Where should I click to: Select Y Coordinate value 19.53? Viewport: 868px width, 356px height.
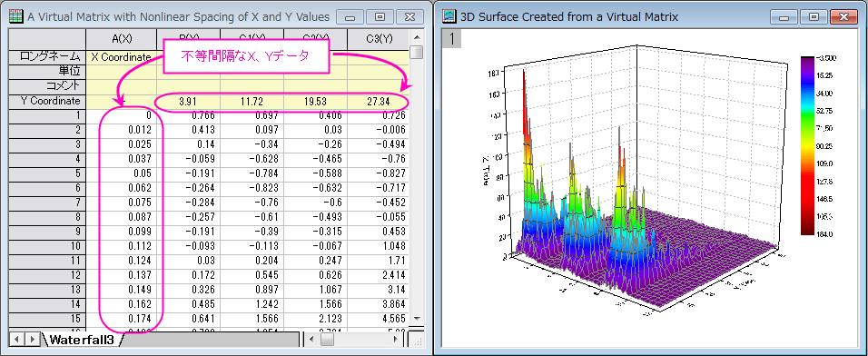pos(316,103)
